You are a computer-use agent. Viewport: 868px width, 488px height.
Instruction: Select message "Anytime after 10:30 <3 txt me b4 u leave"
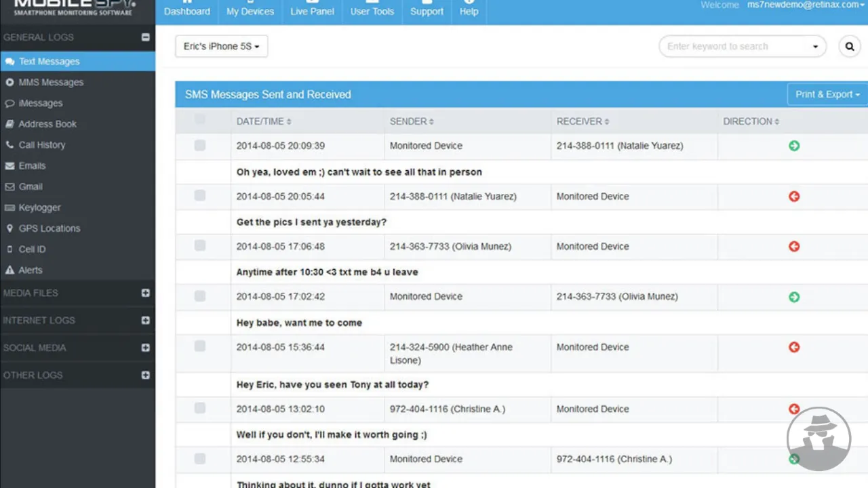pos(327,272)
